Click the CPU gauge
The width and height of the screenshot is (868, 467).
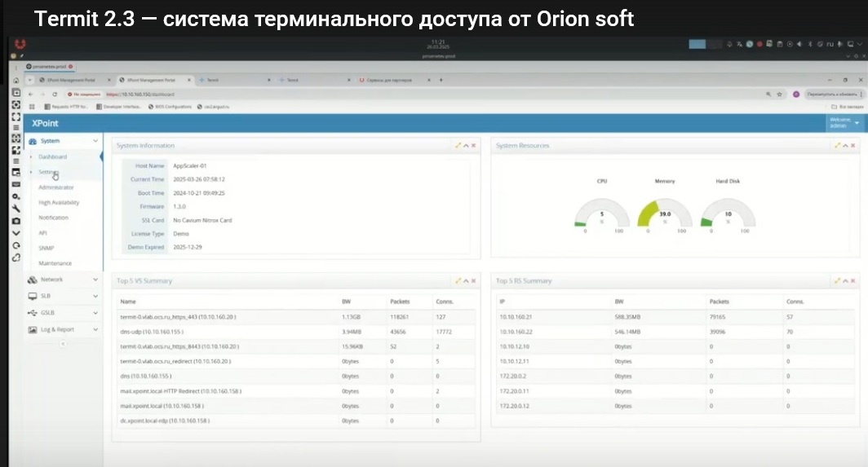pyautogui.click(x=602, y=214)
